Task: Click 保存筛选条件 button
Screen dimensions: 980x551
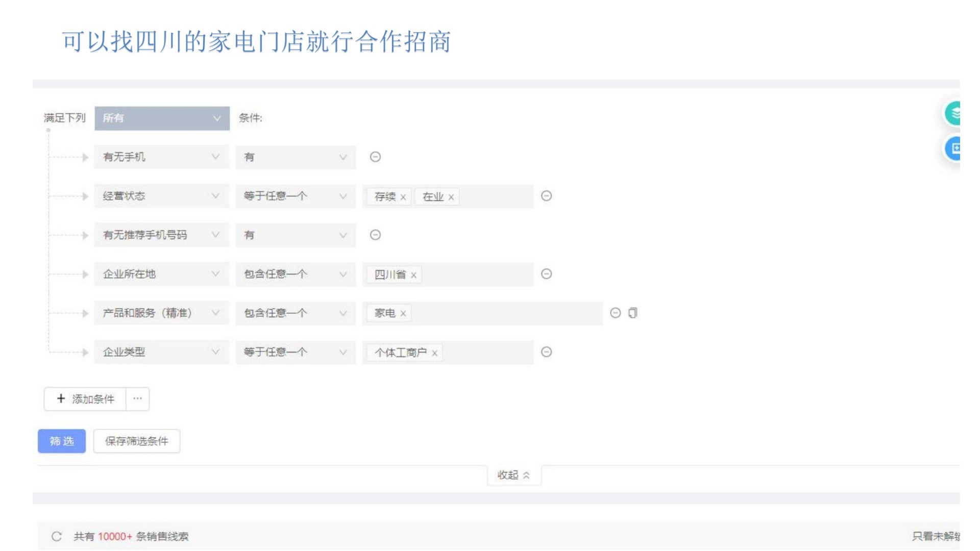Action: (136, 441)
